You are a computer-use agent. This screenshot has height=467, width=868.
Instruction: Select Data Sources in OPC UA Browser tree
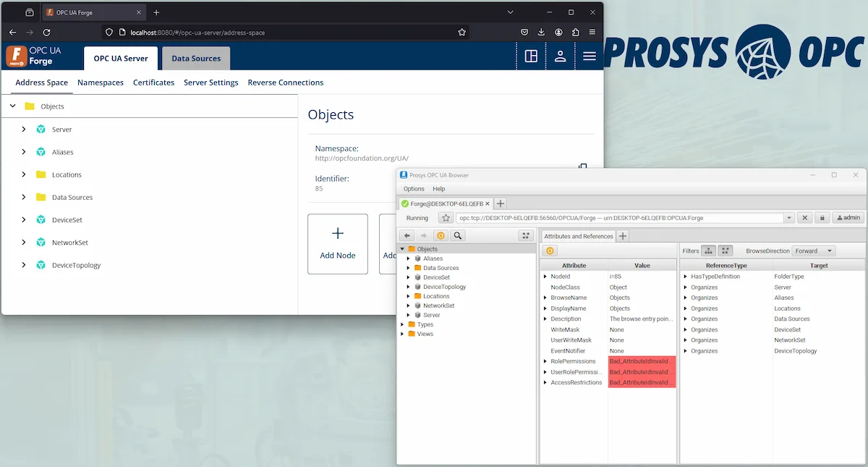[441, 268]
